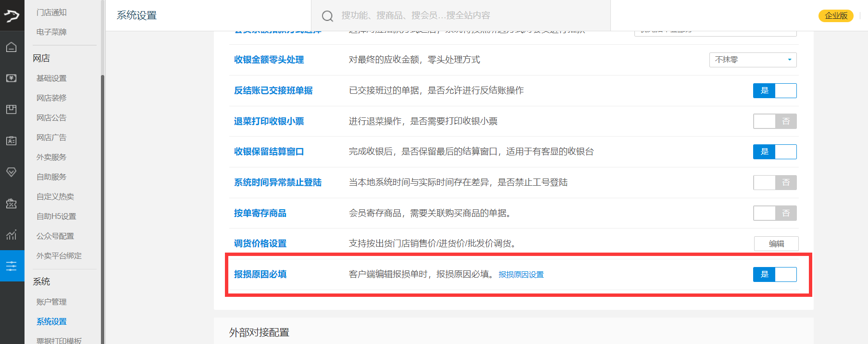Open 自助H5设置 menu item
868x344 pixels.
click(56, 216)
